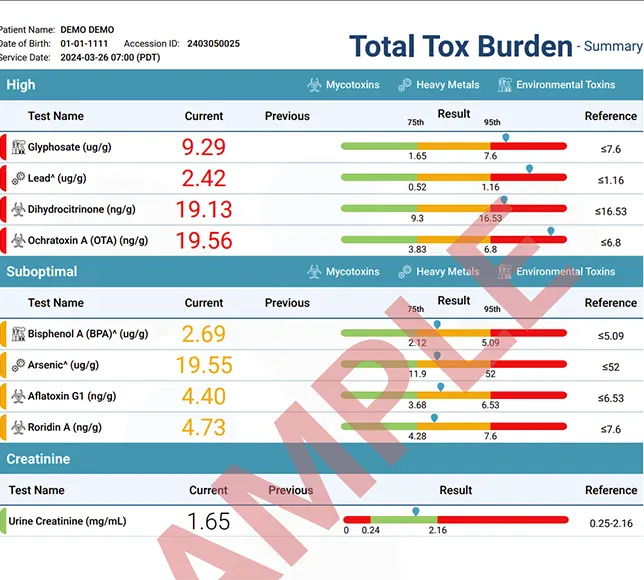Select the Lead current value 2.42
The width and height of the screenshot is (644, 580).
coord(204,179)
